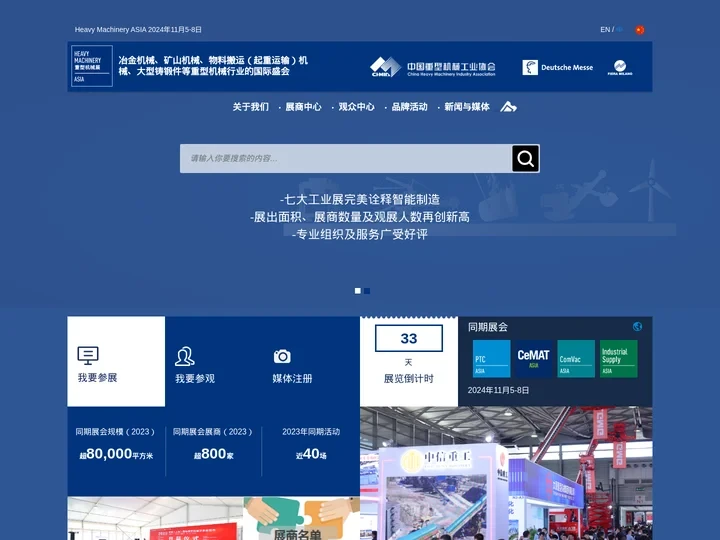The height and width of the screenshot is (540, 720).
Task: Click the 媒体注册 label
Action: pyautogui.click(x=292, y=378)
